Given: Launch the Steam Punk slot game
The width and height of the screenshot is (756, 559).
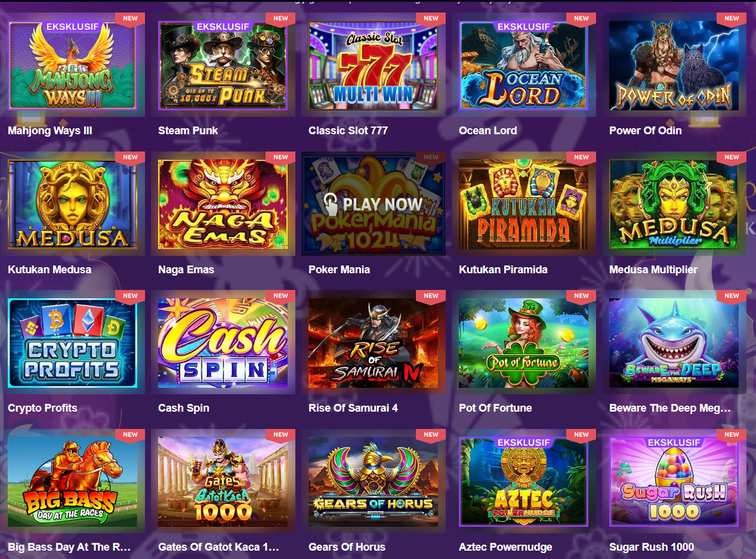Looking at the screenshot, I should 223,66.
